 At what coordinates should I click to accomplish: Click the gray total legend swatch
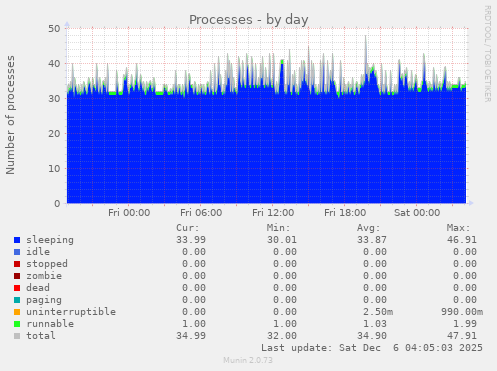click(17, 336)
